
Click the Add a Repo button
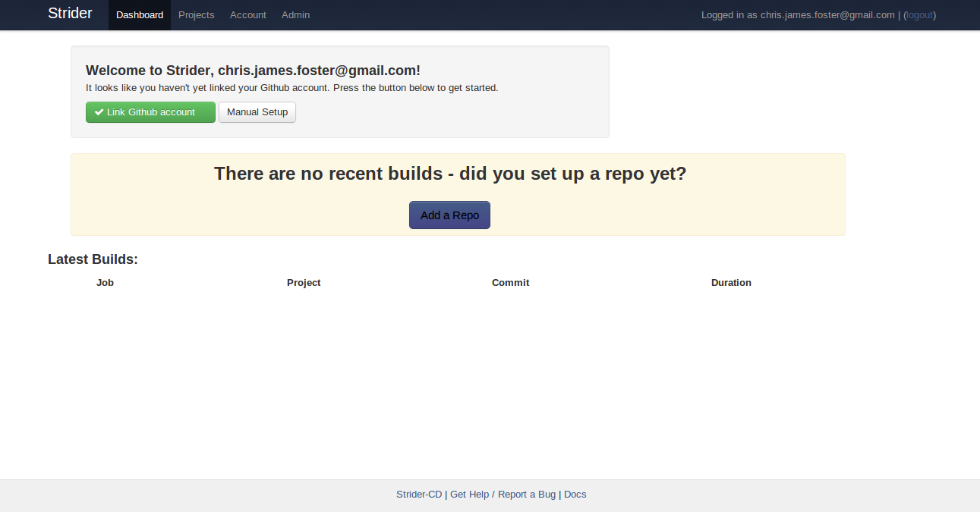[x=449, y=215]
